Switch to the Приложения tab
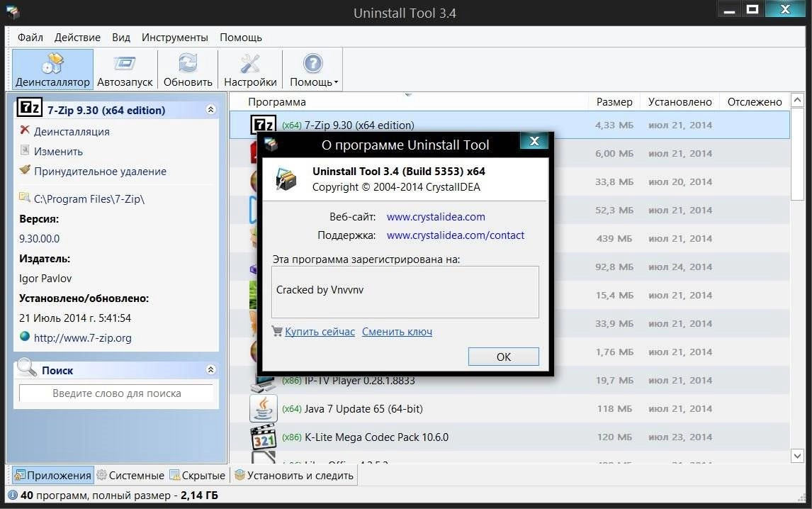 [53, 475]
